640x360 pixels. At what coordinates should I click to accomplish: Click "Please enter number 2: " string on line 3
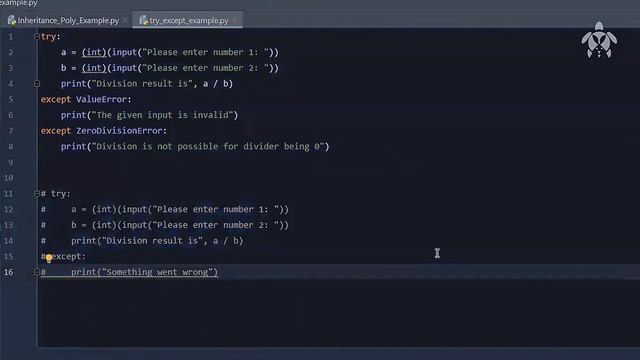coord(205,68)
